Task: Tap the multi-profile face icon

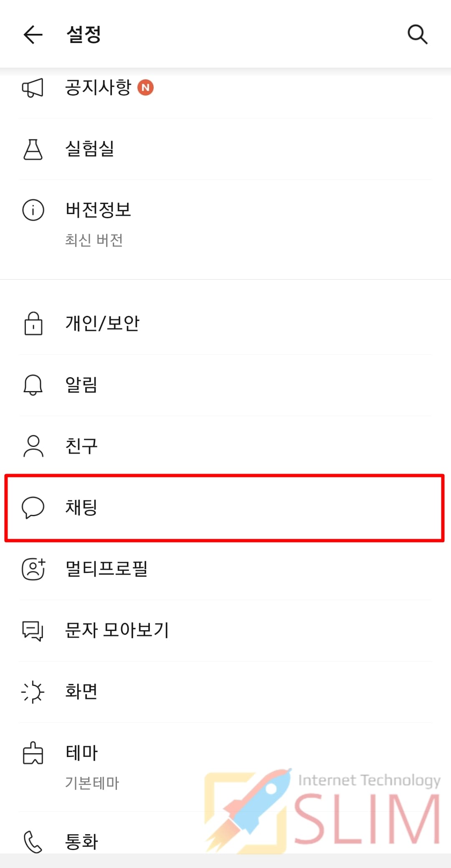Action: click(33, 569)
